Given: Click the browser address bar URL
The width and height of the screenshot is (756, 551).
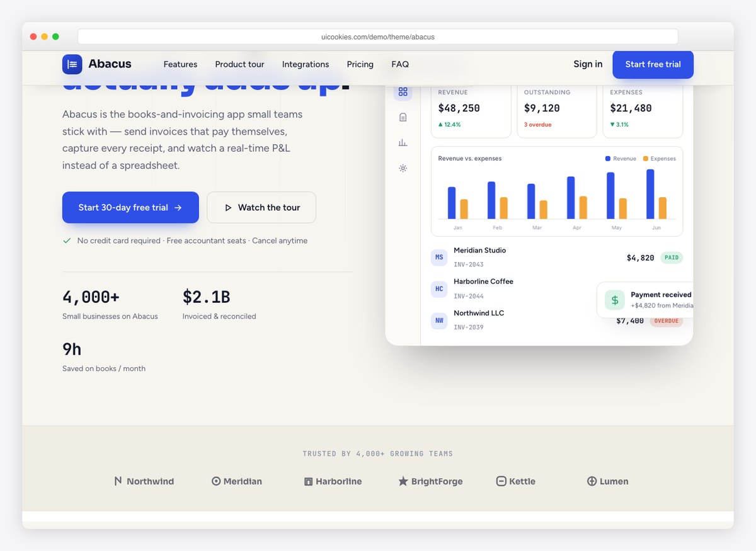Looking at the screenshot, I should [x=378, y=37].
